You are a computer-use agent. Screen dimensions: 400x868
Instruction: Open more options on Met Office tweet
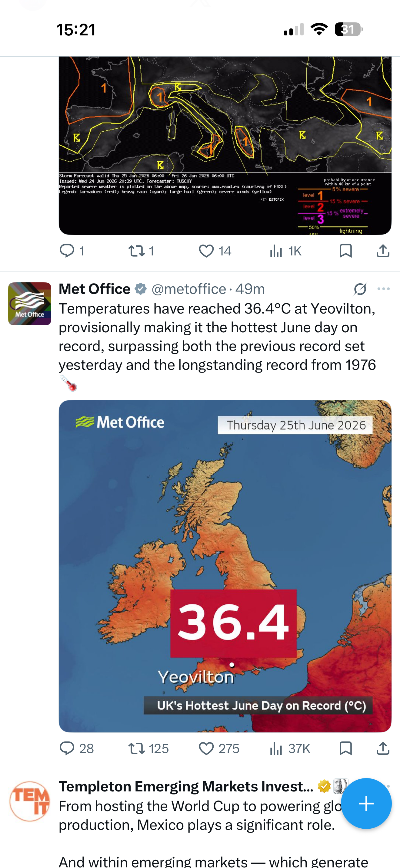(383, 289)
